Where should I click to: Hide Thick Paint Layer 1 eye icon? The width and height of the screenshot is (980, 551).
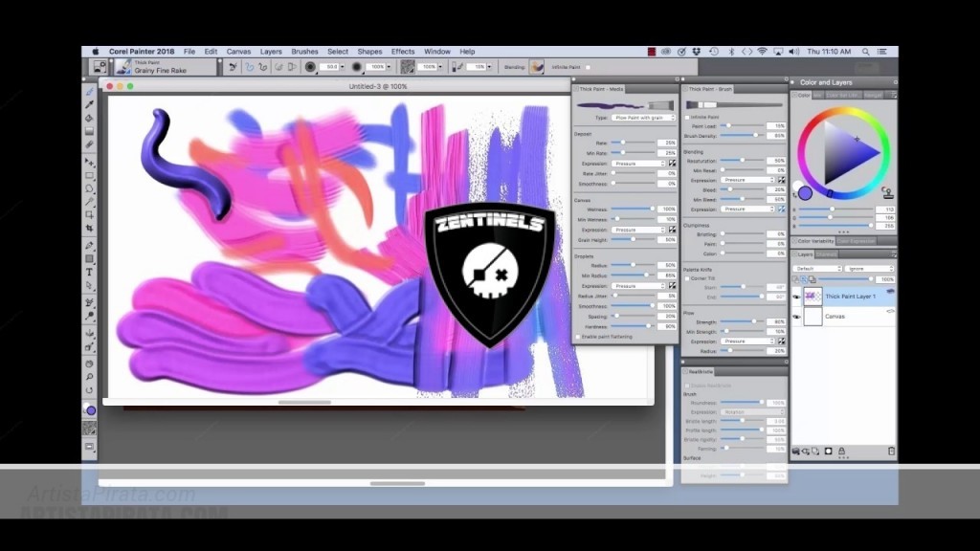[x=796, y=297]
